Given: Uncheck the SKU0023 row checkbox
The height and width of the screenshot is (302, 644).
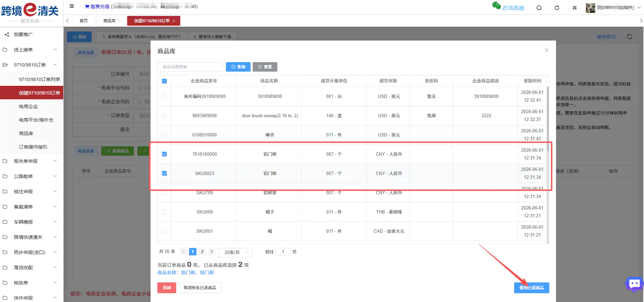Looking at the screenshot, I should (x=164, y=173).
